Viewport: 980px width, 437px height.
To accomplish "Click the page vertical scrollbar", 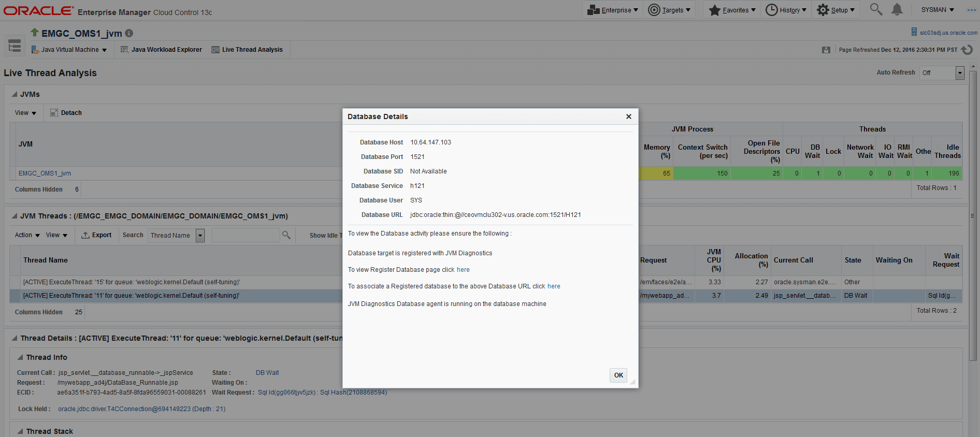I will click(x=973, y=215).
